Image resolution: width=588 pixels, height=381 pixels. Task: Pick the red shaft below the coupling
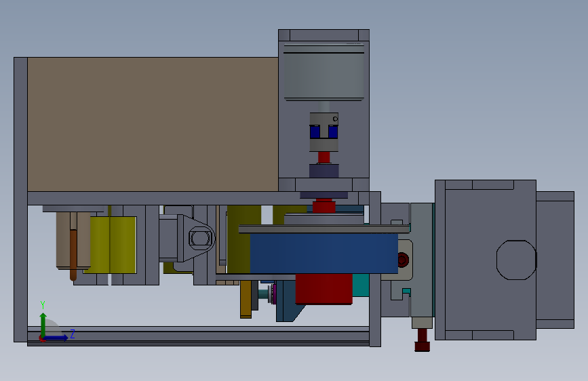(324, 157)
